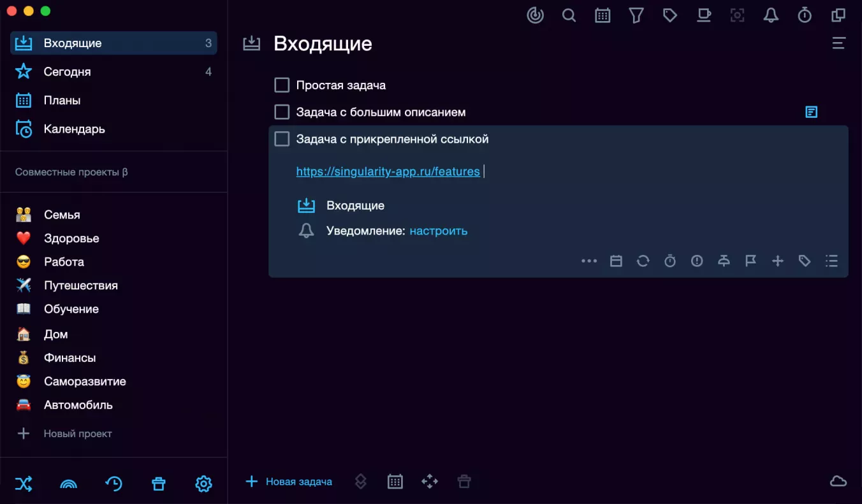This screenshot has height=504, width=862.
Task: Open Планы in the sidebar
Action: point(113,101)
